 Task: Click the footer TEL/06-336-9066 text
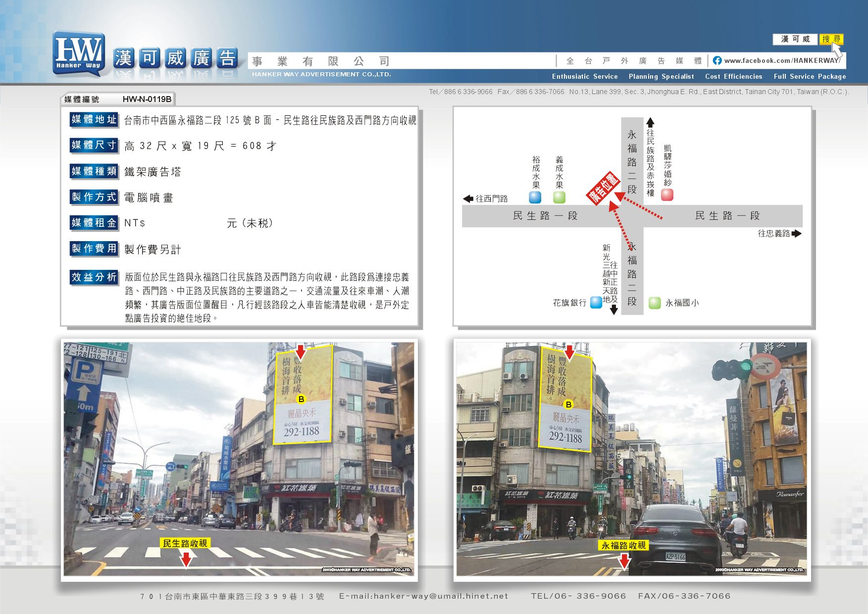(x=578, y=596)
